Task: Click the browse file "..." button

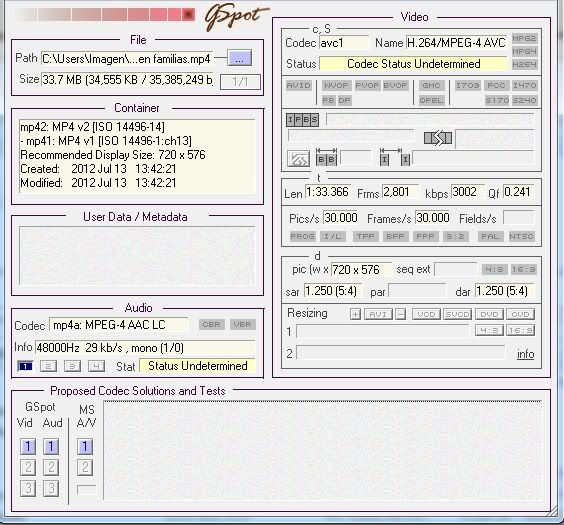Action: [x=239, y=59]
